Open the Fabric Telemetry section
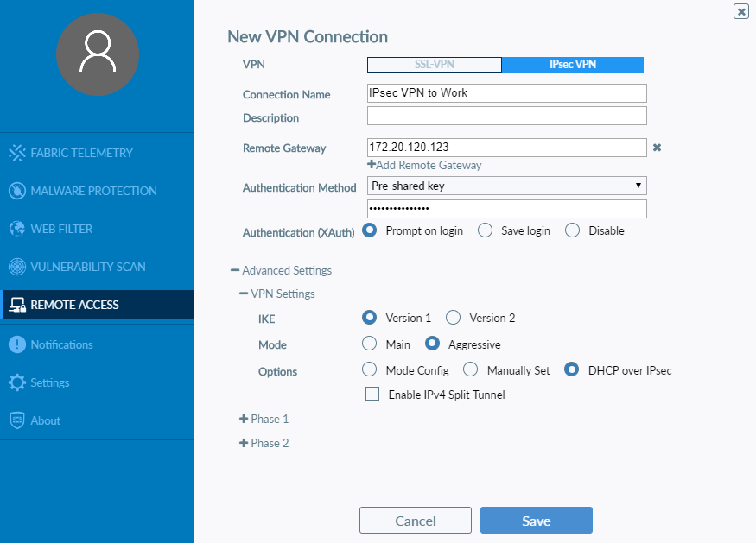 click(x=83, y=153)
